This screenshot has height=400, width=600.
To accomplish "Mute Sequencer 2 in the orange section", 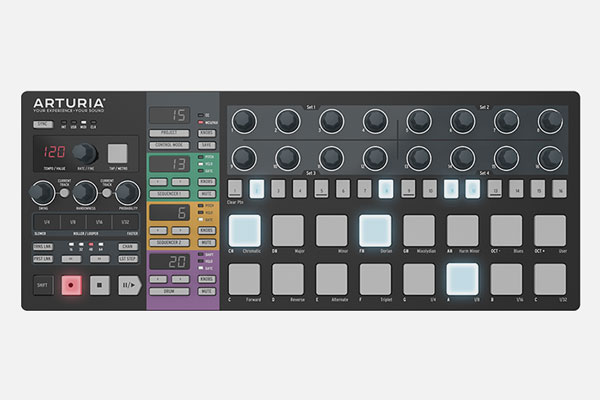I will (x=207, y=243).
